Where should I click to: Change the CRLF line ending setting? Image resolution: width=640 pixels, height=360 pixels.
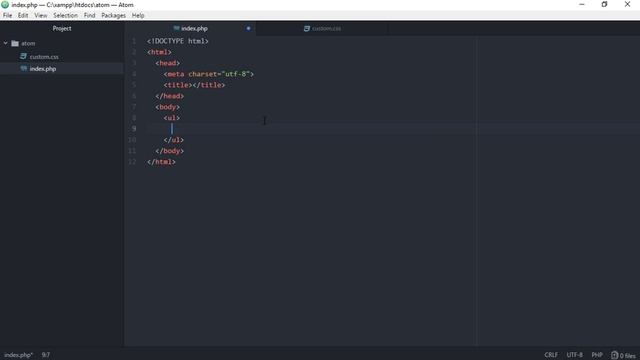click(551, 355)
